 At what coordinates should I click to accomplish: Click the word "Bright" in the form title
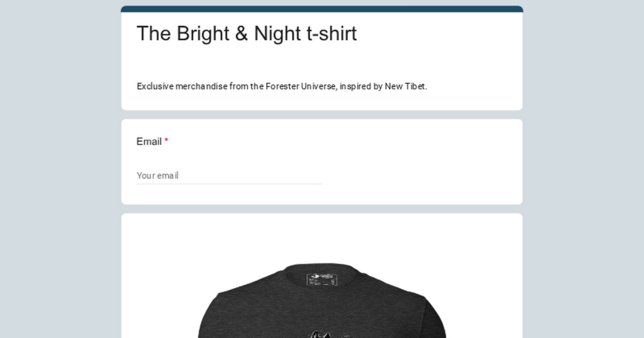pyautogui.click(x=203, y=33)
